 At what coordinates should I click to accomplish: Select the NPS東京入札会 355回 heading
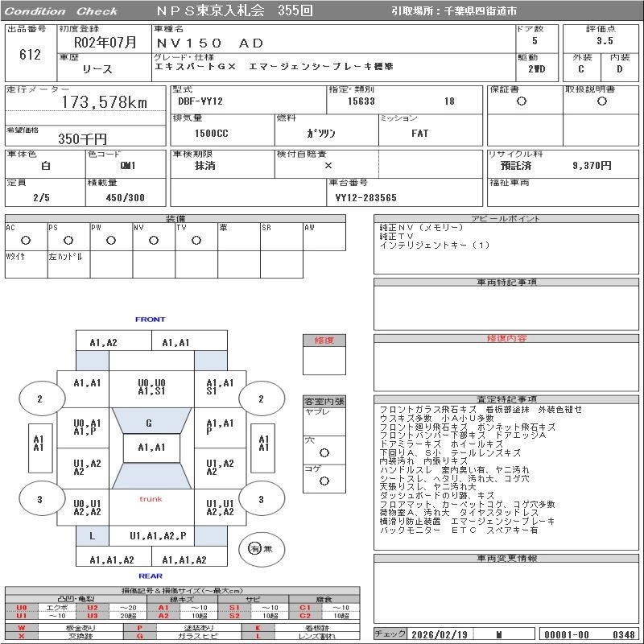pos(234,10)
